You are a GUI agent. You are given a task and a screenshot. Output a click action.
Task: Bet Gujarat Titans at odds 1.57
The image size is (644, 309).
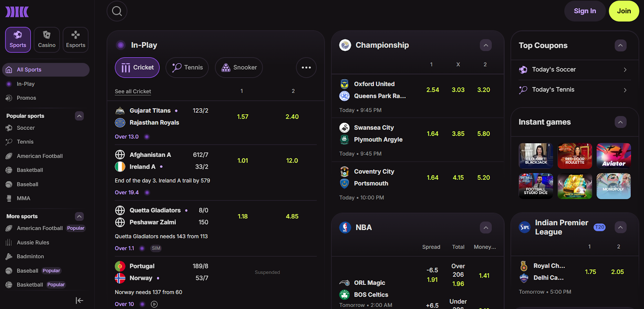(x=243, y=117)
